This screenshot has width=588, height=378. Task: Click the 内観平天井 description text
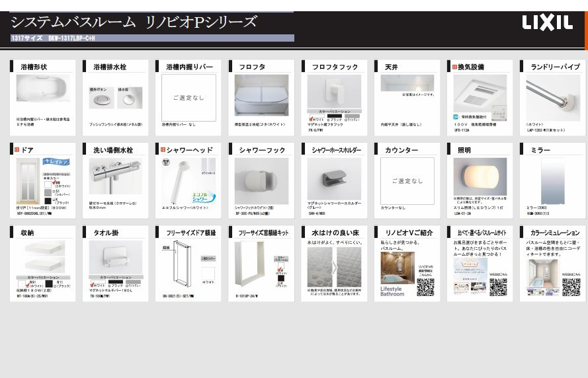pos(401,124)
